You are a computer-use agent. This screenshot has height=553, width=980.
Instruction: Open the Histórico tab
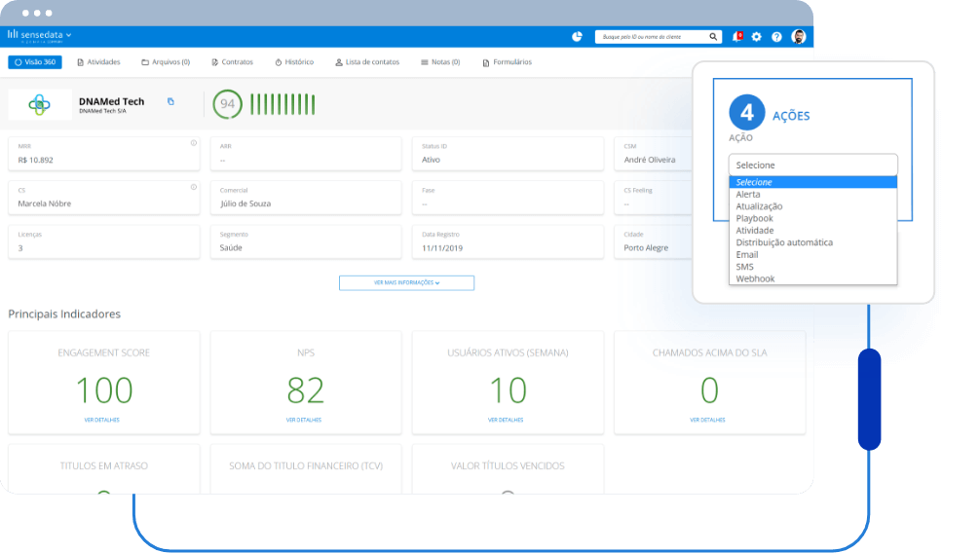[294, 62]
